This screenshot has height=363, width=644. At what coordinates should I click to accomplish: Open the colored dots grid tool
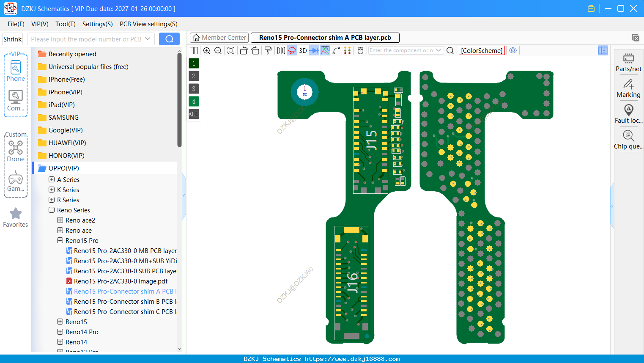(348, 51)
